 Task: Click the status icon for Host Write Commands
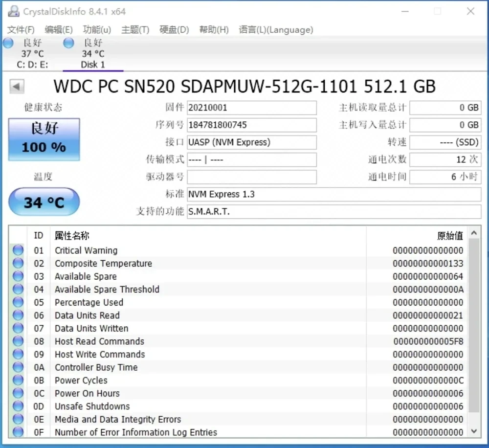click(18, 355)
